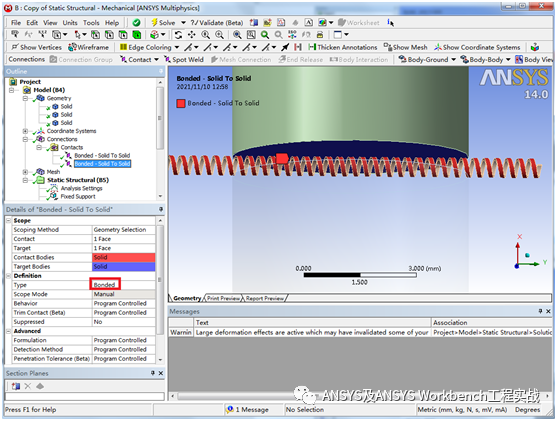Viewport: 557px width, 421px height.
Task: Click the Rotate view tool icon
Action: click(178, 35)
